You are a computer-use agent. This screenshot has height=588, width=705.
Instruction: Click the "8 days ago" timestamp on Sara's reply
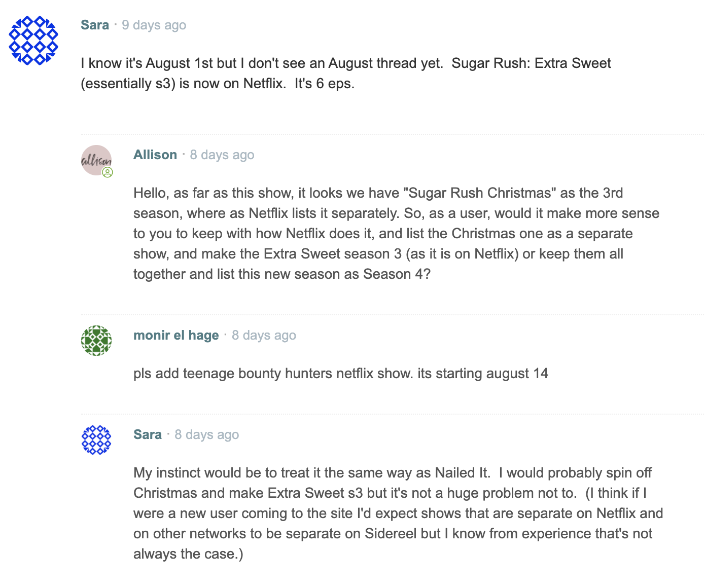click(x=207, y=434)
